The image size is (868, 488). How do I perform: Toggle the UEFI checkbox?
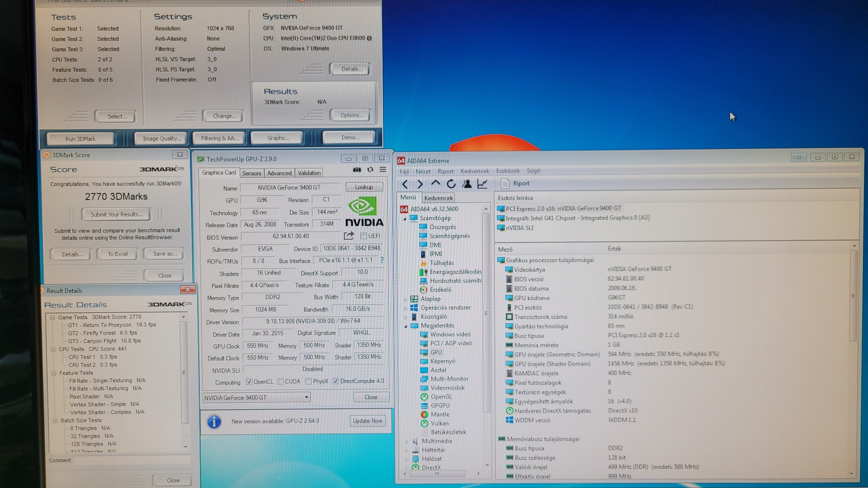363,236
